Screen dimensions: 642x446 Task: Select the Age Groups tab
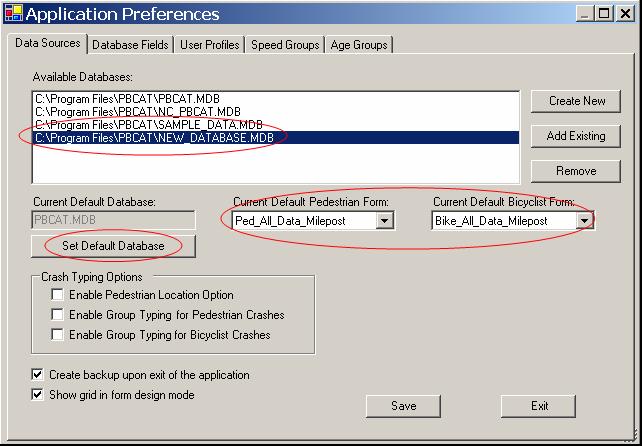(359, 45)
